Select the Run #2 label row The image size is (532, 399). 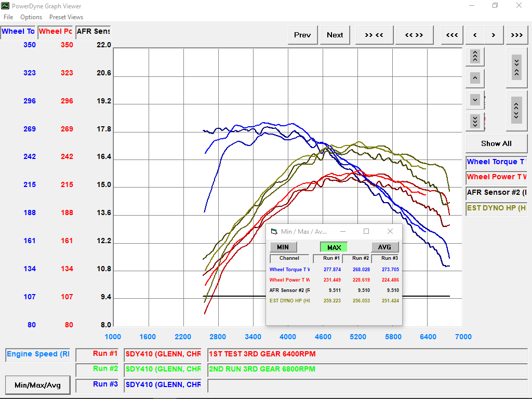pos(97,370)
